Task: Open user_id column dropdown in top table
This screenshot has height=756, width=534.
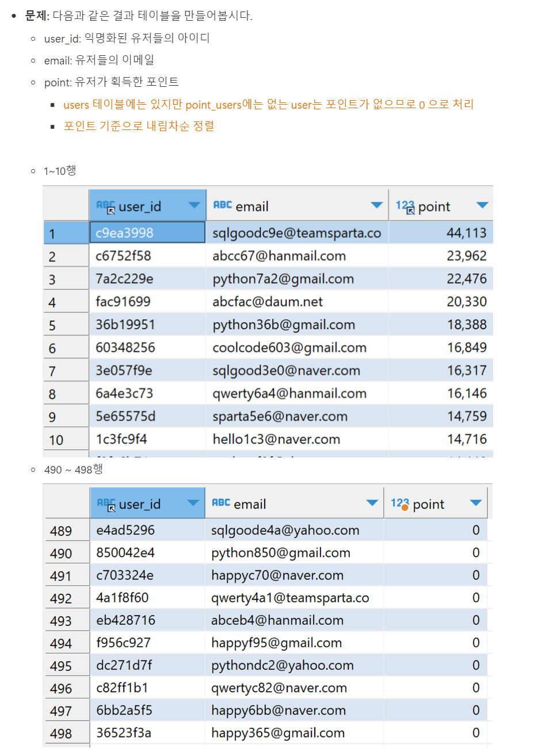Action: click(194, 205)
